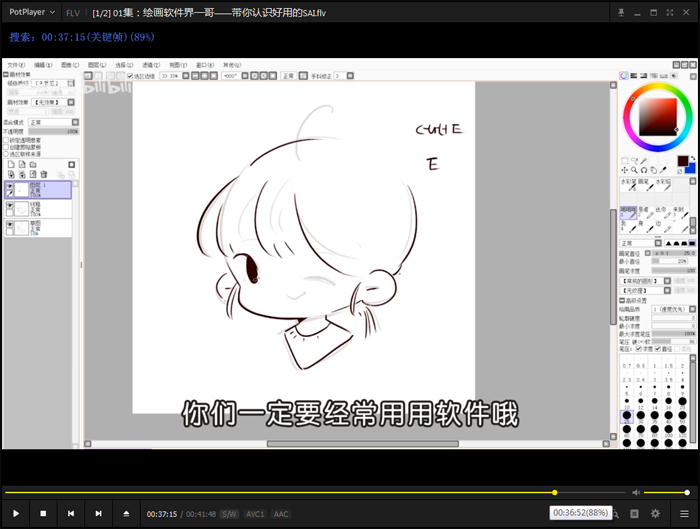
Task: Mute the player volume speaker icon
Action: (x=635, y=492)
